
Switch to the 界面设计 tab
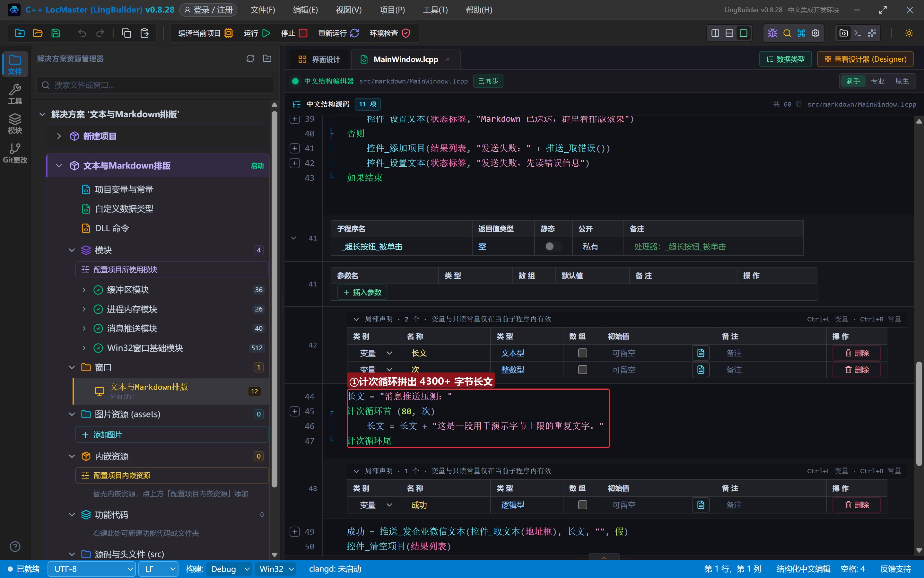tap(319, 59)
